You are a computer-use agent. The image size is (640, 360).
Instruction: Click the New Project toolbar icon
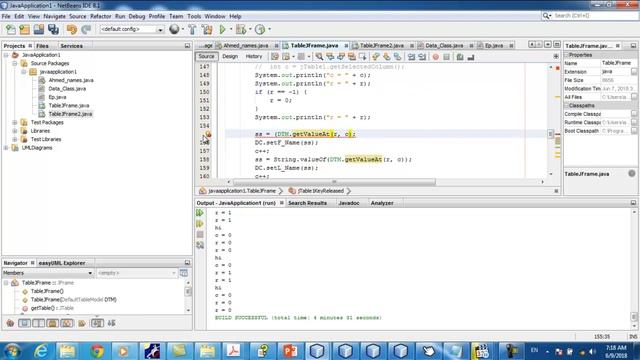[24, 29]
